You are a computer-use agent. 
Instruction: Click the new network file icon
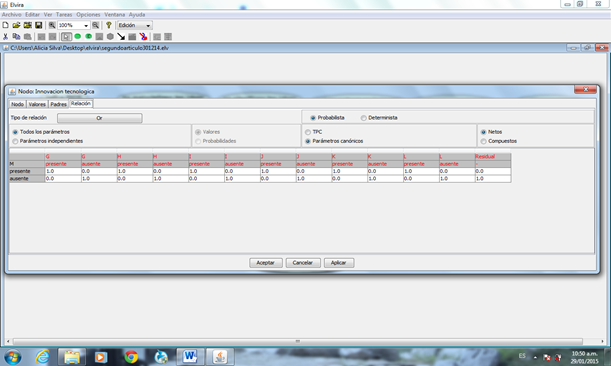[x=5, y=25]
